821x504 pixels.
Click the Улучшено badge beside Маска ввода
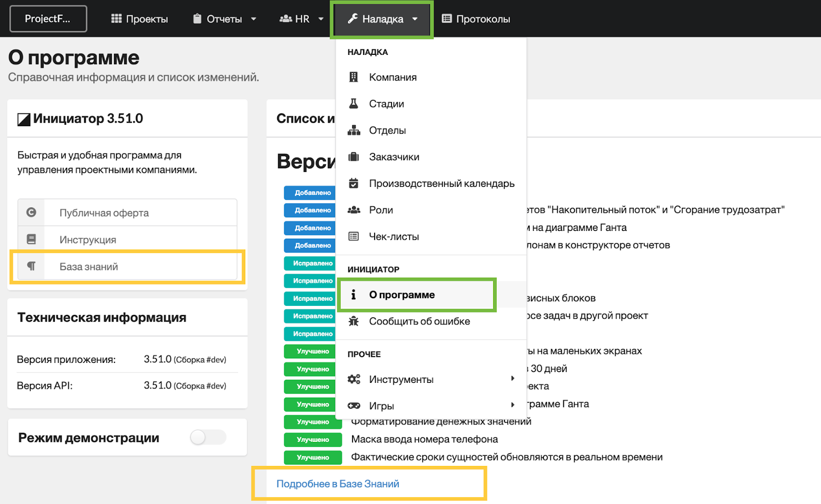point(312,439)
